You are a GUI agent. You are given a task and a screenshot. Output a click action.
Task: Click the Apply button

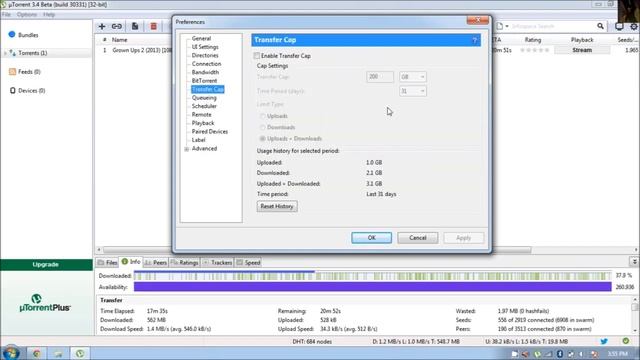[x=464, y=238]
